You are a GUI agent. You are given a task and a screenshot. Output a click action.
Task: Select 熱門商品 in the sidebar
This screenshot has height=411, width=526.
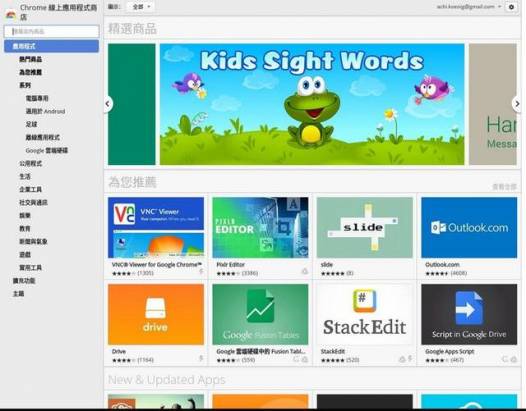pyautogui.click(x=31, y=59)
